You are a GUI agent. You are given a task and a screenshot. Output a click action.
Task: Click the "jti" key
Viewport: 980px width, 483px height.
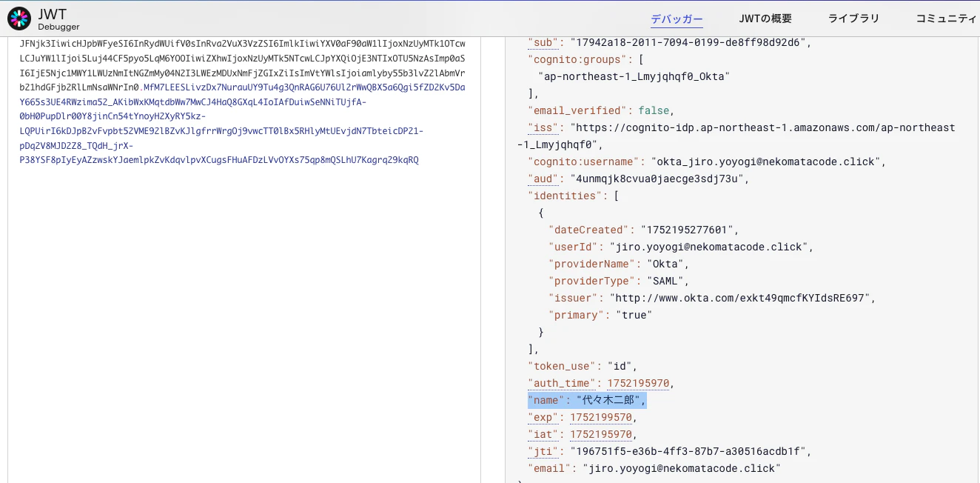(x=543, y=451)
